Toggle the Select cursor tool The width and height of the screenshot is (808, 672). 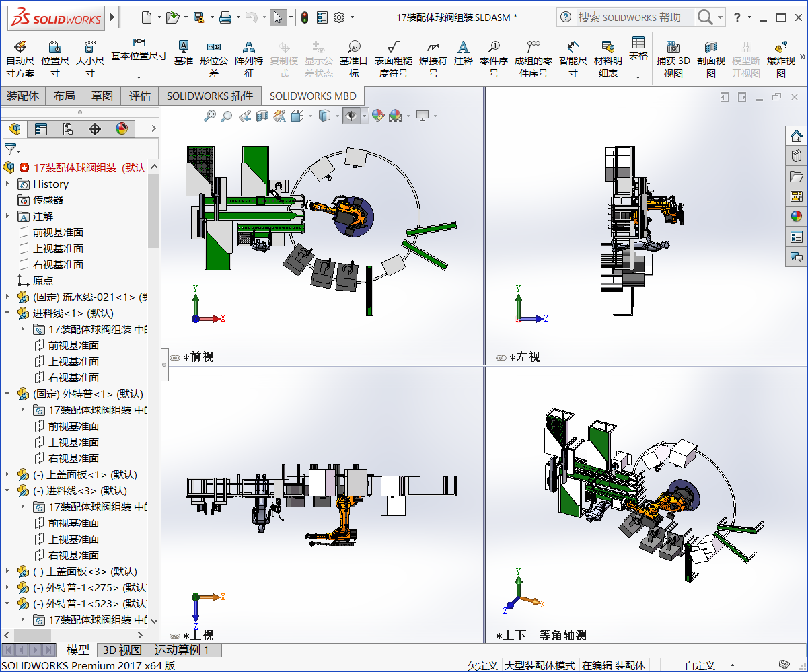pyautogui.click(x=279, y=17)
